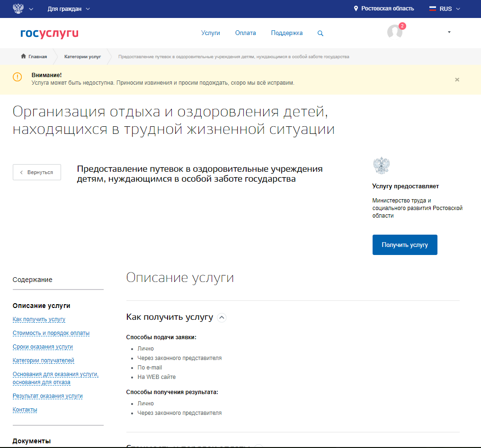
Task: Open the RUS language selector
Action: [x=444, y=9]
